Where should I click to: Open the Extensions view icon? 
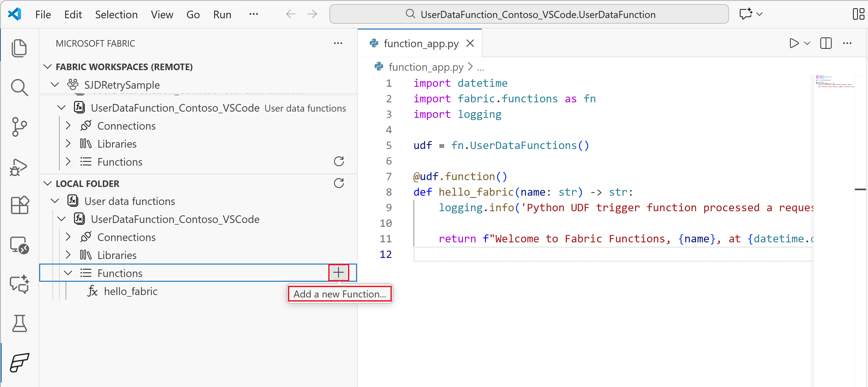point(19,205)
